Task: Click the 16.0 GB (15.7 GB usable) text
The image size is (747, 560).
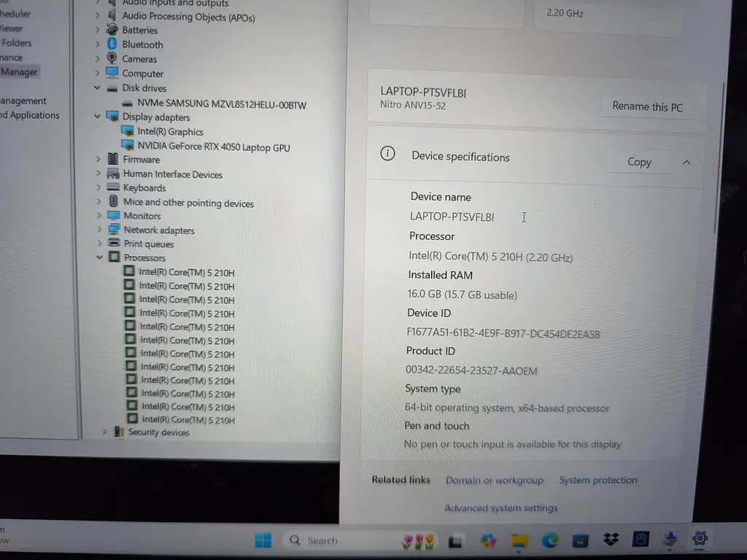Action: [462, 295]
